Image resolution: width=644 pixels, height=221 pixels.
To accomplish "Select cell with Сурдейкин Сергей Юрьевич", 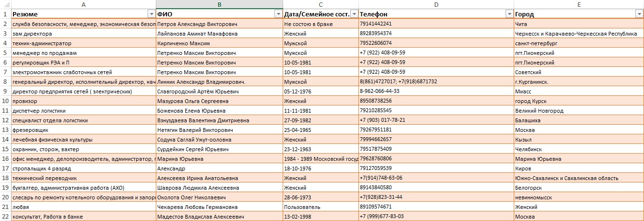I will pyautogui.click(x=219, y=149).
